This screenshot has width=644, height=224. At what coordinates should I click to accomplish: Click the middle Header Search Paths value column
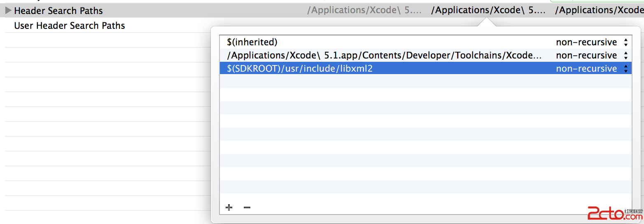click(488, 10)
